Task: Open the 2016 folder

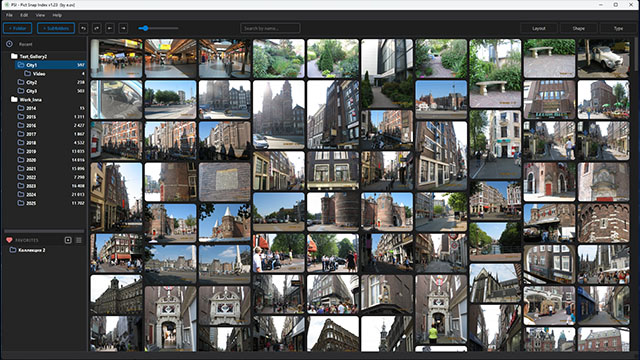Action: point(51,125)
